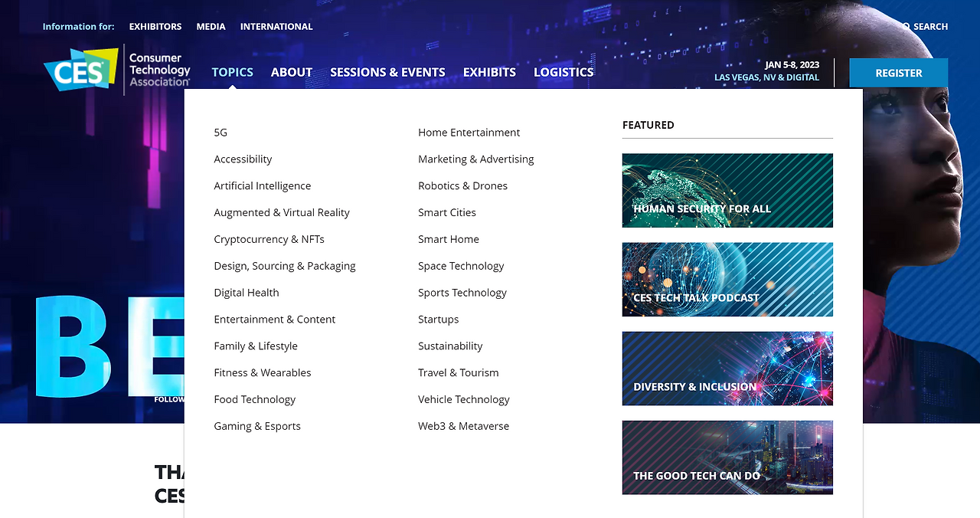Click the CES TECH TALK PODCAST banner
Image resolution: width=980 pixels, height=518 pixels.
pos(727,279)
